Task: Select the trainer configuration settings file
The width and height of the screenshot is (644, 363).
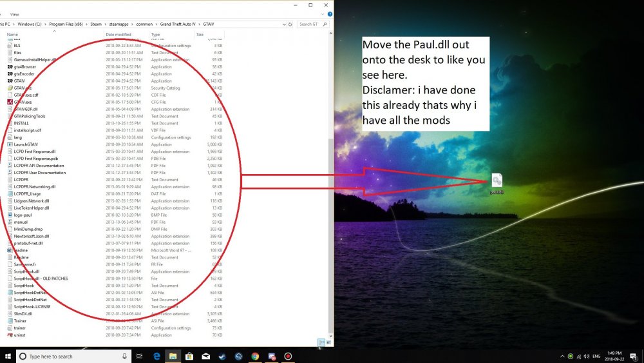Action: 19,328
